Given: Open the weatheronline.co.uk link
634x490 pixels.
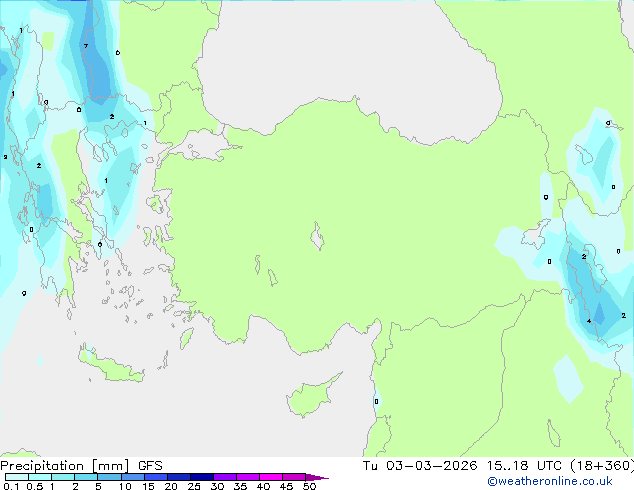Looking at the screenshot, I should pyautogui.click(x=550, y=481).
